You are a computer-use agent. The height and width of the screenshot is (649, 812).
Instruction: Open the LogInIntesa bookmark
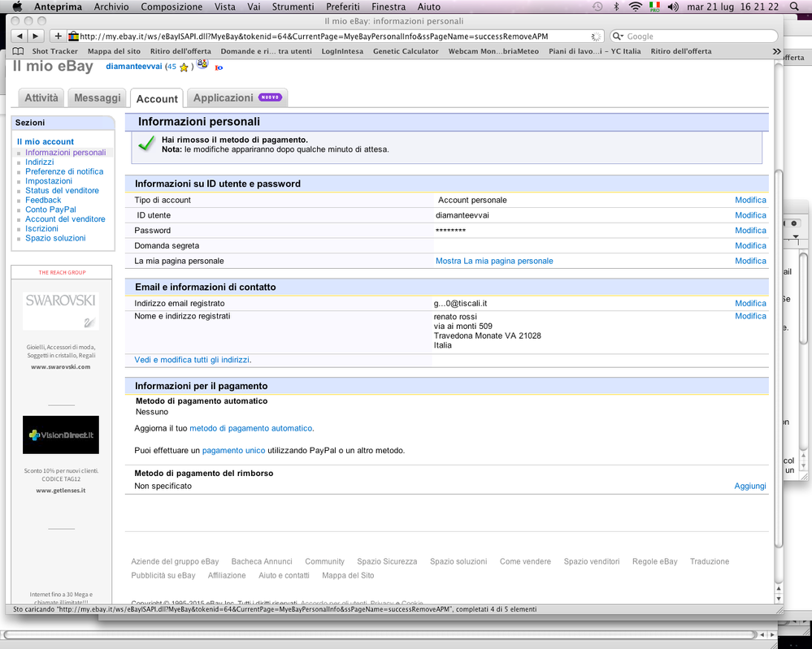342,51
